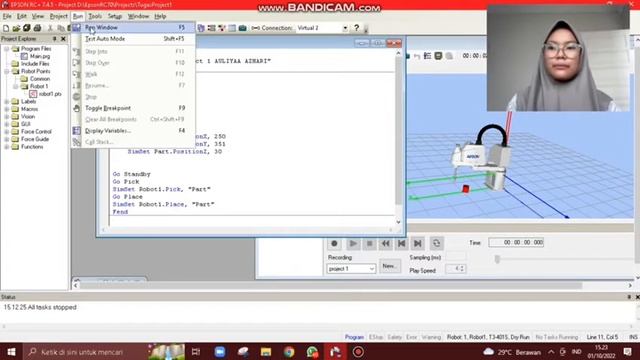640x360 pixels.
Task: Open the Recording dropdown showing project 1
Action: pos(351,269)
